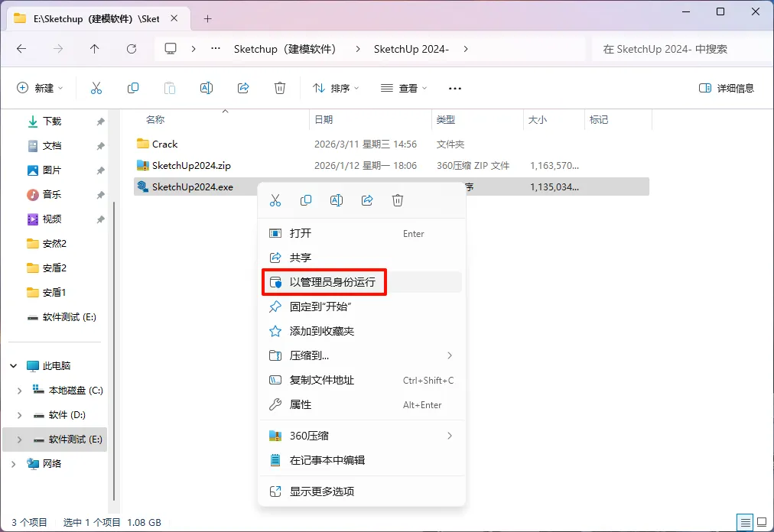
Task: Sort by 类型 column header
Action: (476, 119)
